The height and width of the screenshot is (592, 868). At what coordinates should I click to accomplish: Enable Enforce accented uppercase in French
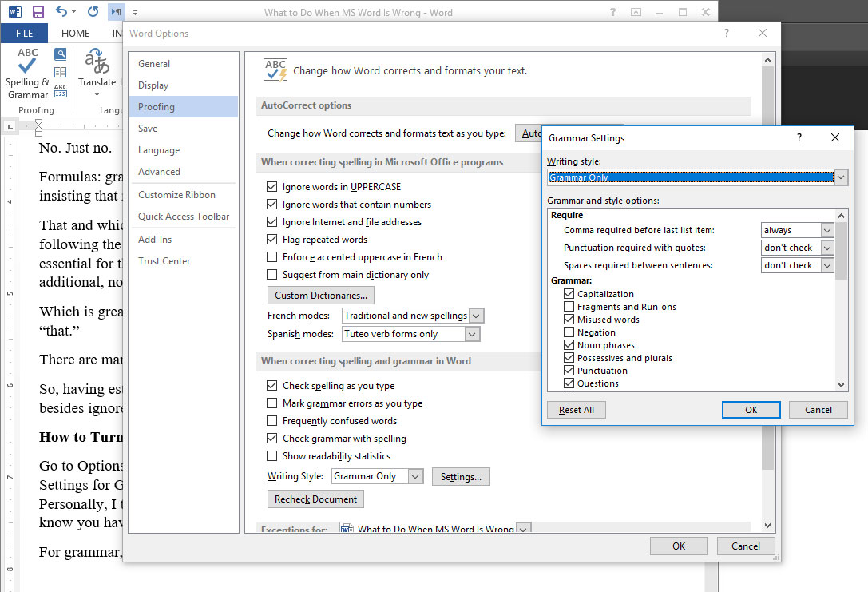pyautogui.click(x=271, y=257)
